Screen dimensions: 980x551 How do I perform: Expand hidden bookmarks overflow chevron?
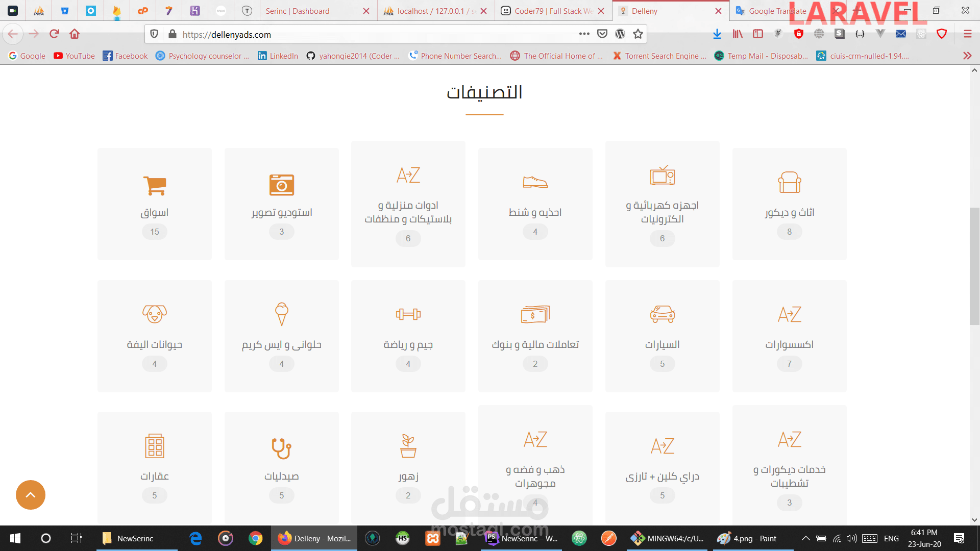(x=967, y=56)
